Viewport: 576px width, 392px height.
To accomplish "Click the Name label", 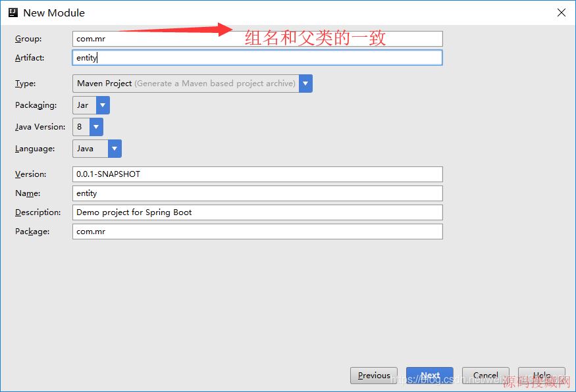I will point(28,193).
